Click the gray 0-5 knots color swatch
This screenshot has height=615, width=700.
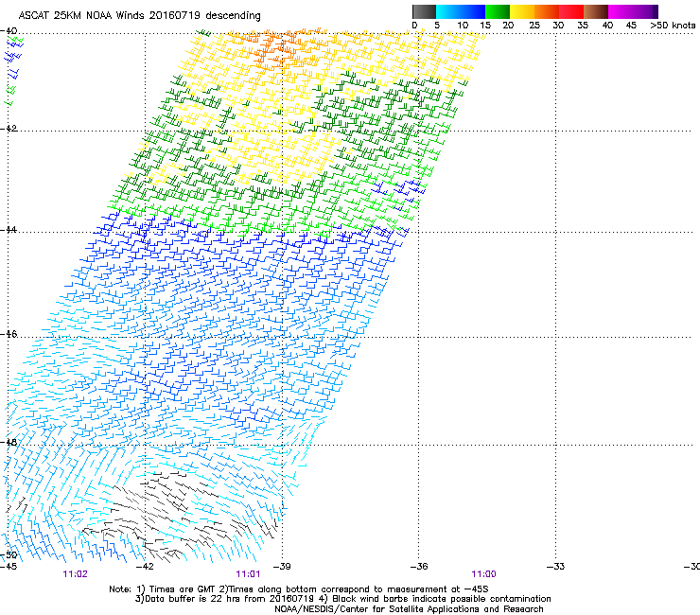click(424, 11)
